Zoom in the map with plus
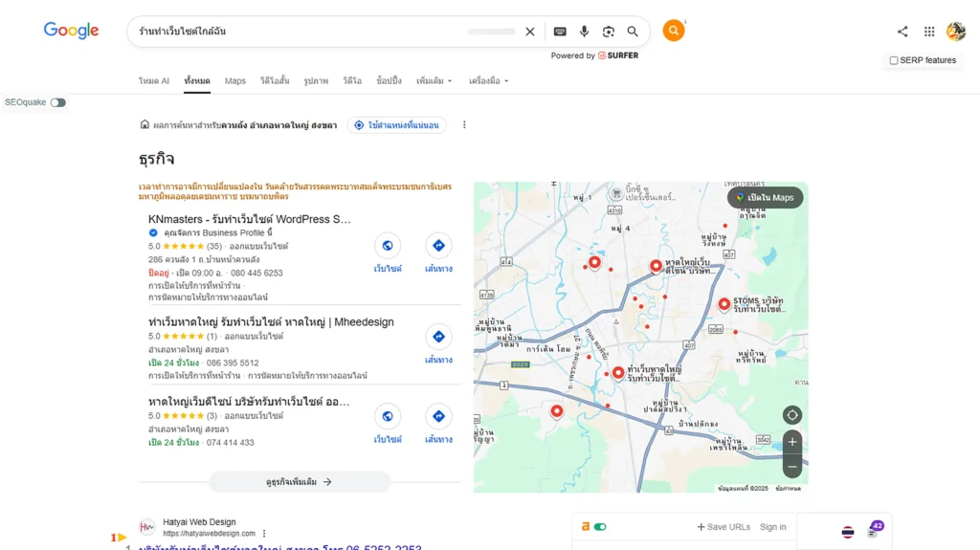980x550 pixels. [791, 442]
